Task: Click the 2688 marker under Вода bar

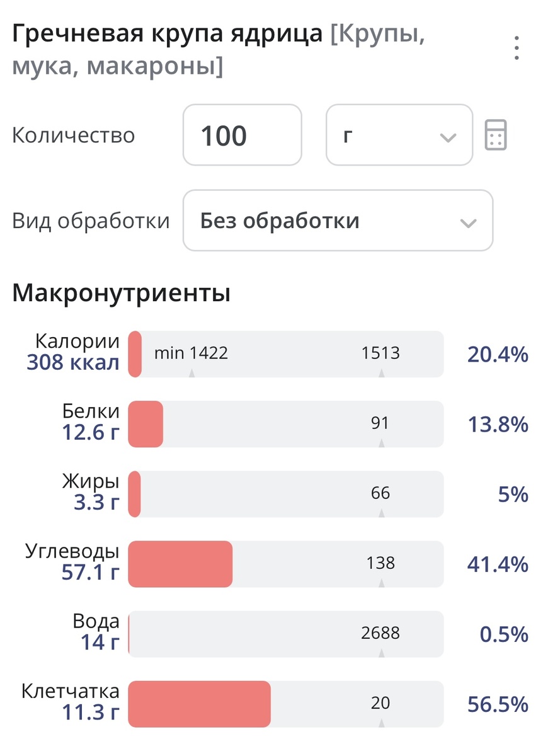Action: point(379,634)
